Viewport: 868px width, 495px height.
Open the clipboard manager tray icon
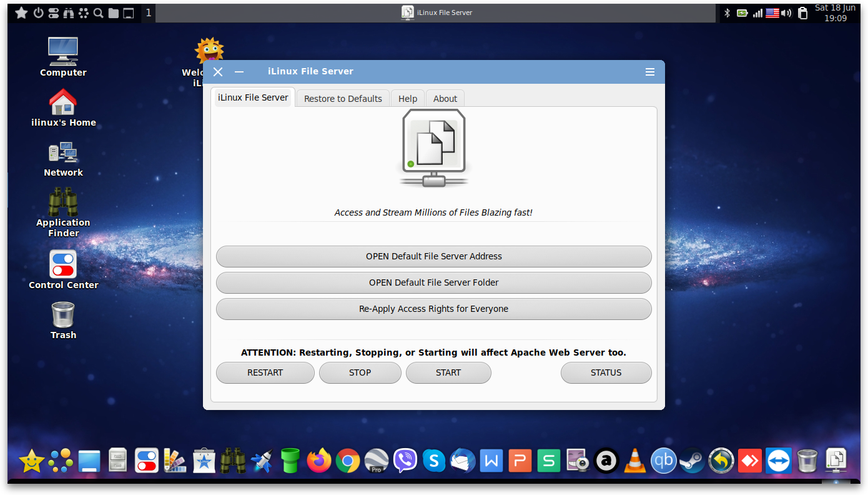coord(803,13)
